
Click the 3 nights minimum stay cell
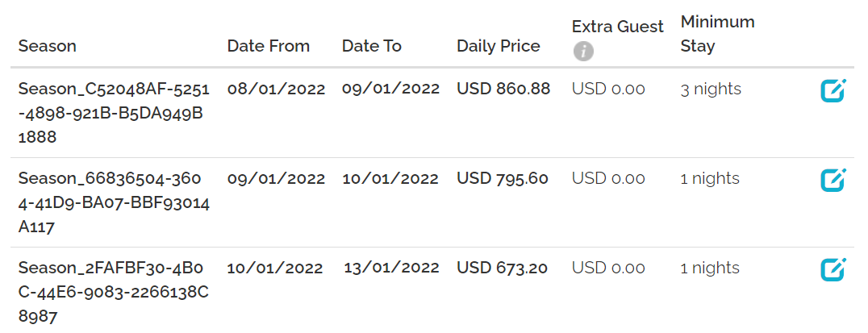[710, 89]
